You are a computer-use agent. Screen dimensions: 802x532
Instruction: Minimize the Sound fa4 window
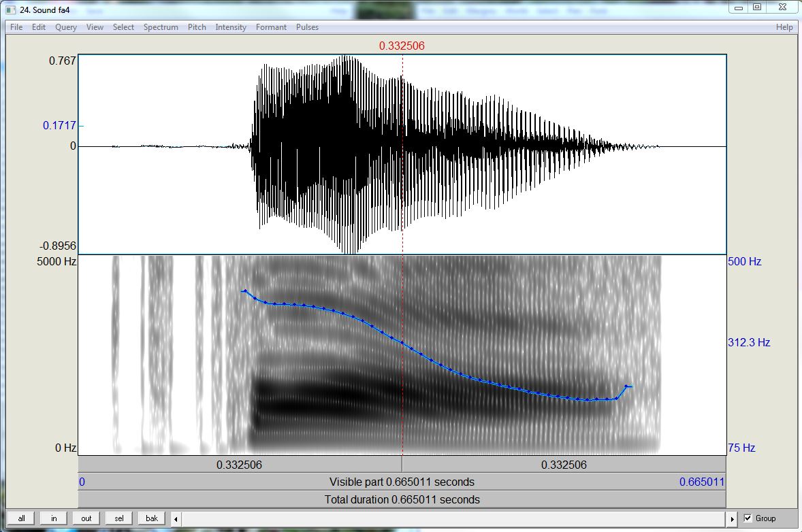coord(739,7)
